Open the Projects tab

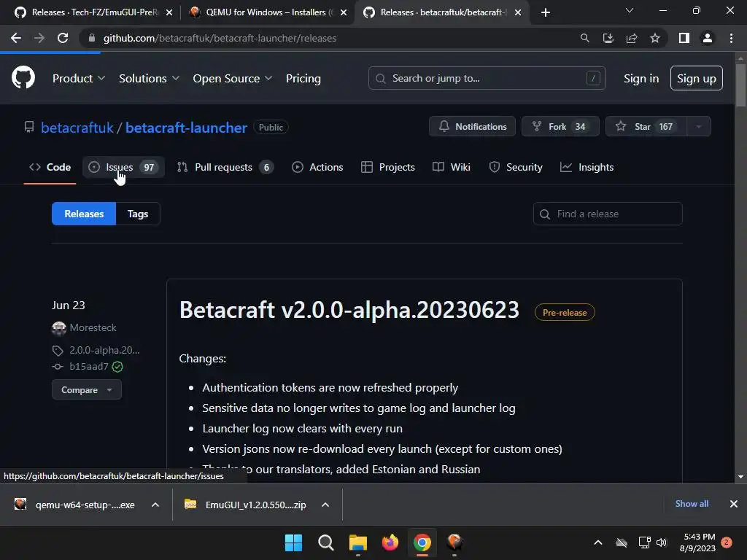tap(388, 167)
